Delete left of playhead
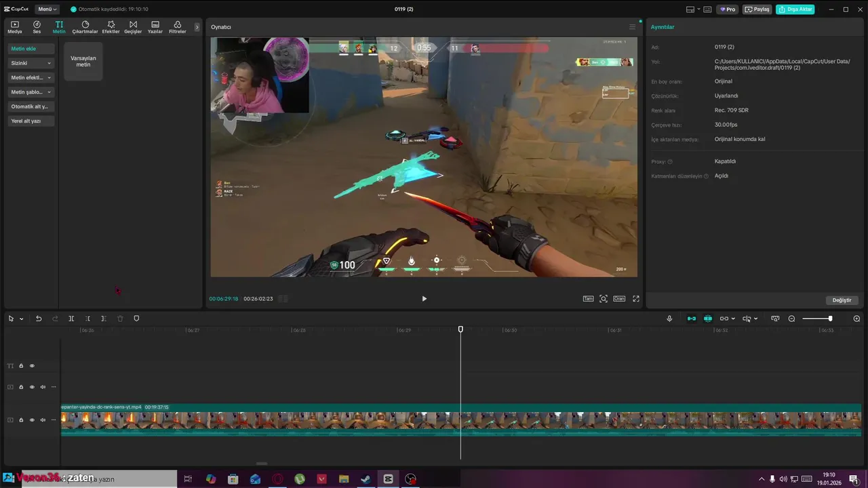Screen dimensions: 868x488 pos(87,319)
